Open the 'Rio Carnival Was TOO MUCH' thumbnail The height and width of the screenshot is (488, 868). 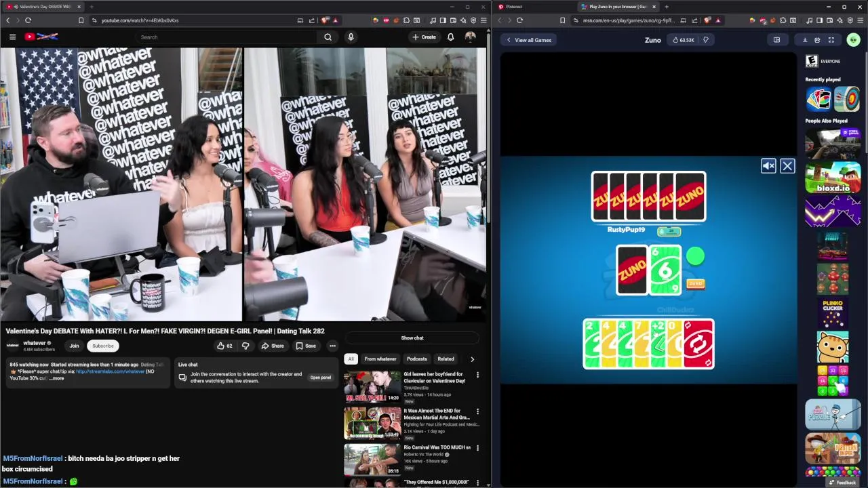click(x=372, y=460)
